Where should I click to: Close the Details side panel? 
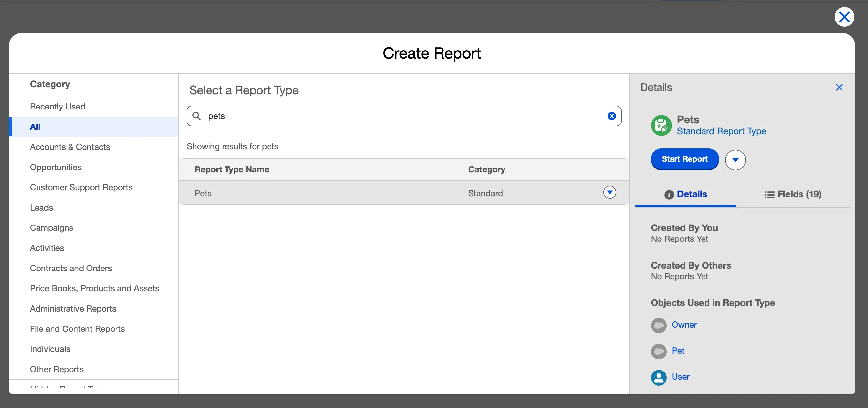pyautogui.click(x=839, y=88)
